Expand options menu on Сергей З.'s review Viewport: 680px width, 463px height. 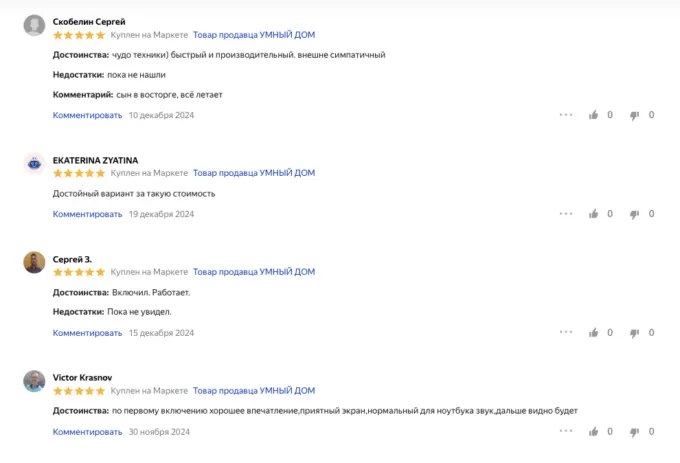[566, 333]
